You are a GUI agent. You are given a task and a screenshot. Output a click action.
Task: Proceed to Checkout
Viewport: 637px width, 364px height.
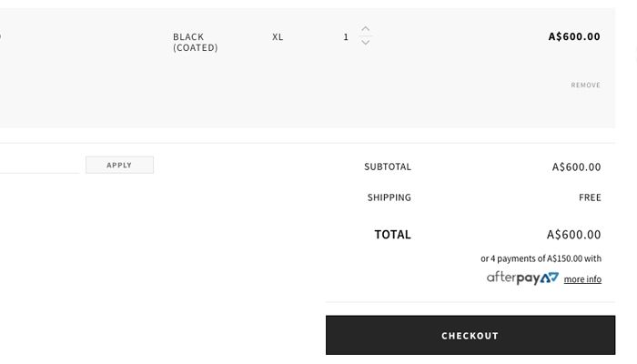[470, 335]
